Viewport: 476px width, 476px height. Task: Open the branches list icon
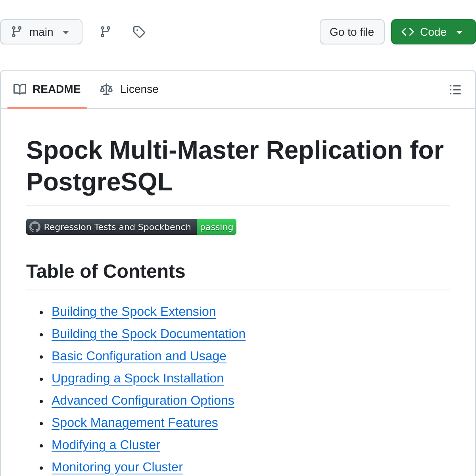click(106, 32)
